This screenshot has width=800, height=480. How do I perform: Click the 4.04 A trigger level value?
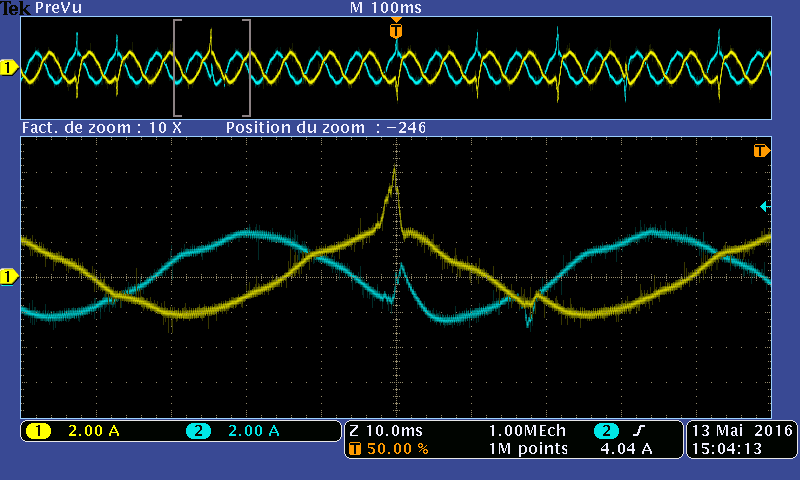click(627, 449)
